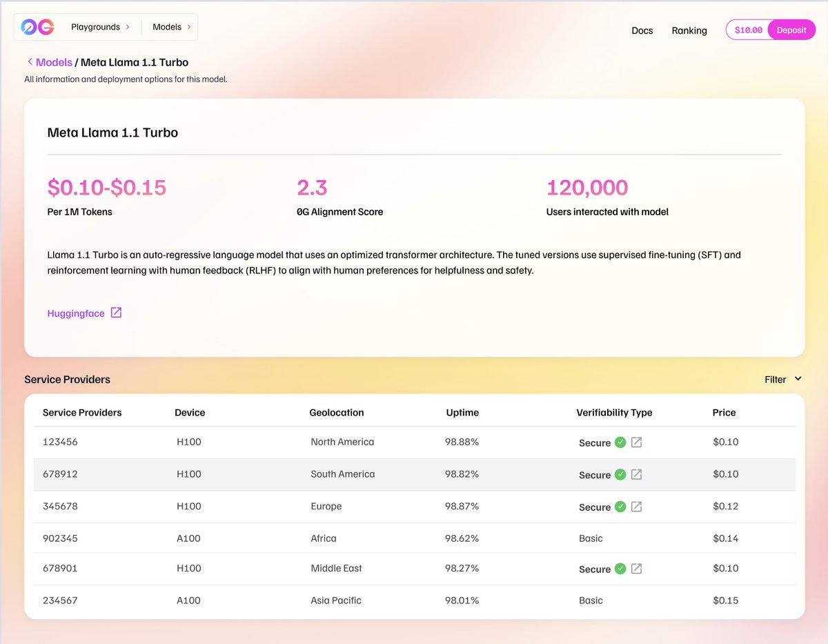The width and height of the screenshot is (828, 644).
Task: Click the Geolocation column header
Action: pyautogui.click(x=337, y=412)
